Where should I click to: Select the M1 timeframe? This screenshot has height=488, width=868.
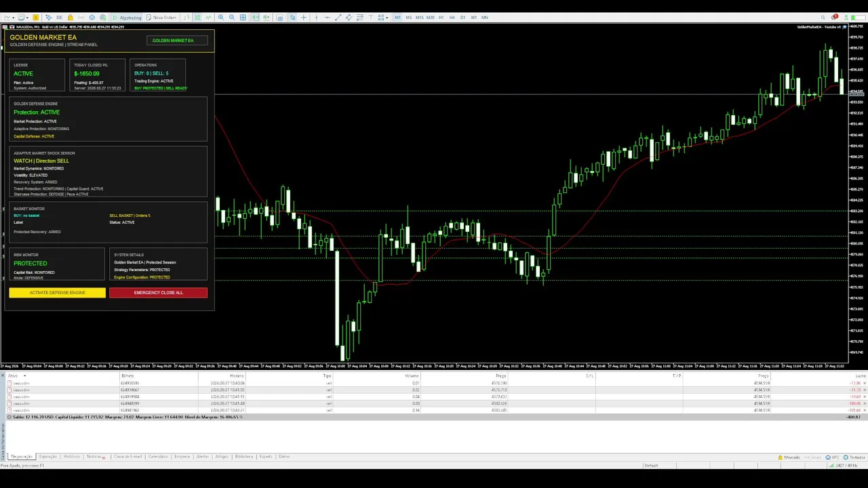[398, 18]
